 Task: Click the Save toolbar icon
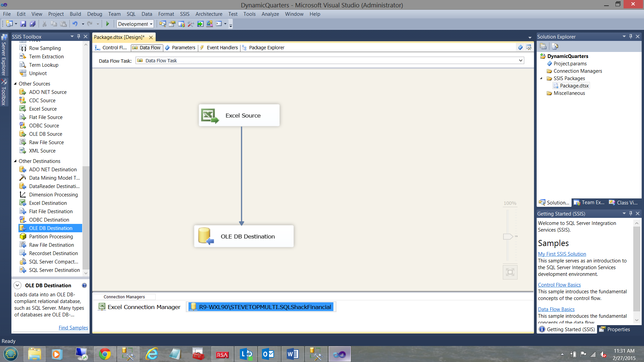(23, 24)
